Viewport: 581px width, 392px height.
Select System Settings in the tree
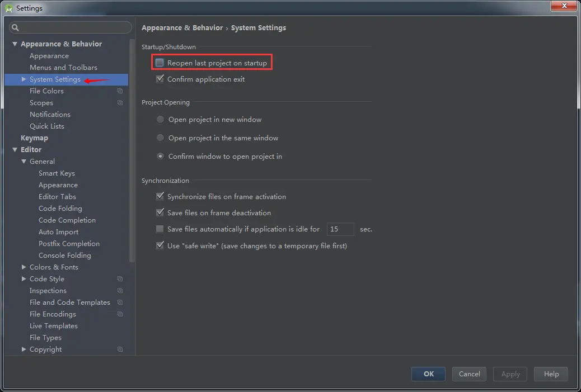click(x=55, y=79)
